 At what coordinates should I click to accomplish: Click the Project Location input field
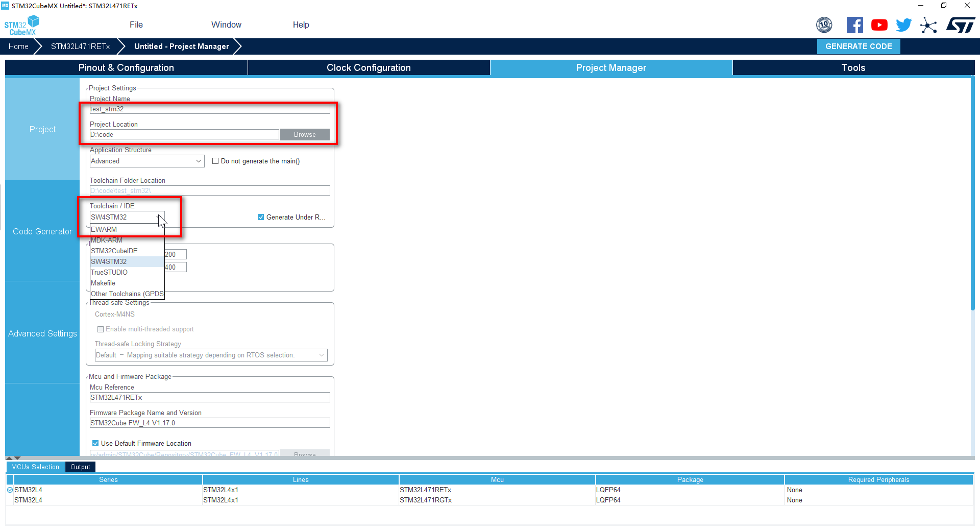pyautogui.click(x=184, y=134)
